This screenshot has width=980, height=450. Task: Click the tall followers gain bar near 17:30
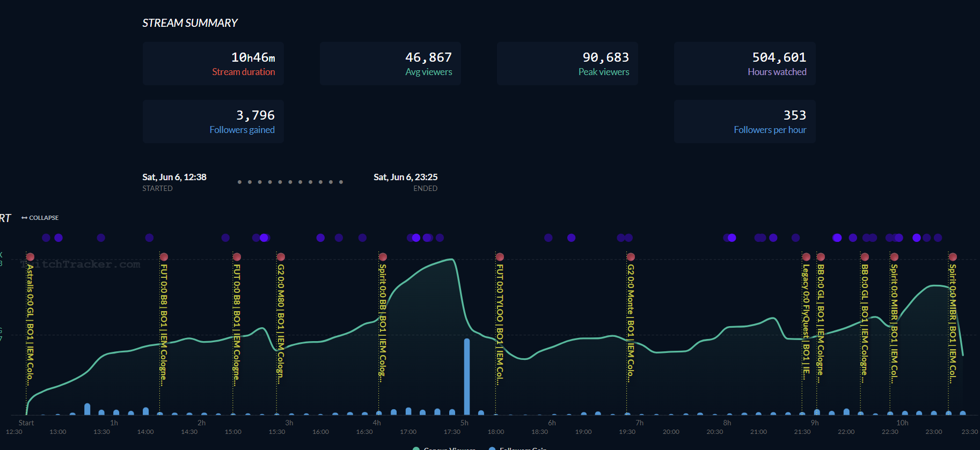click(467, 377)
